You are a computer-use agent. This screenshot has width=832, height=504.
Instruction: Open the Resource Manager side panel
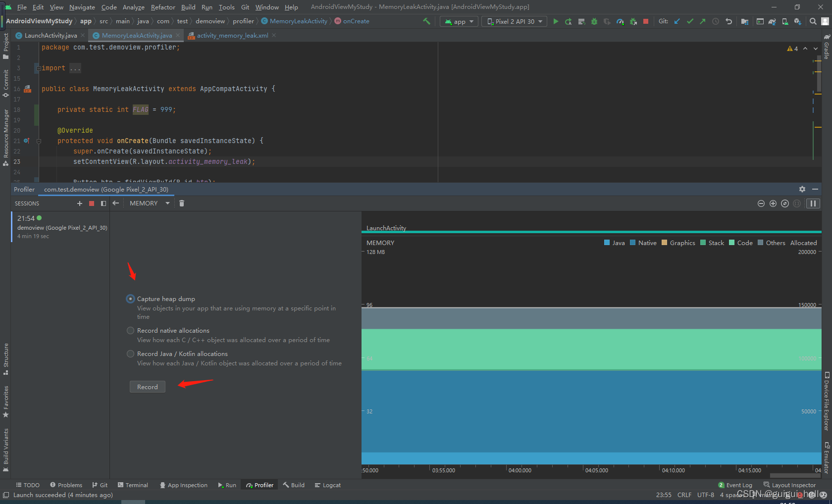tap(6, 138)
